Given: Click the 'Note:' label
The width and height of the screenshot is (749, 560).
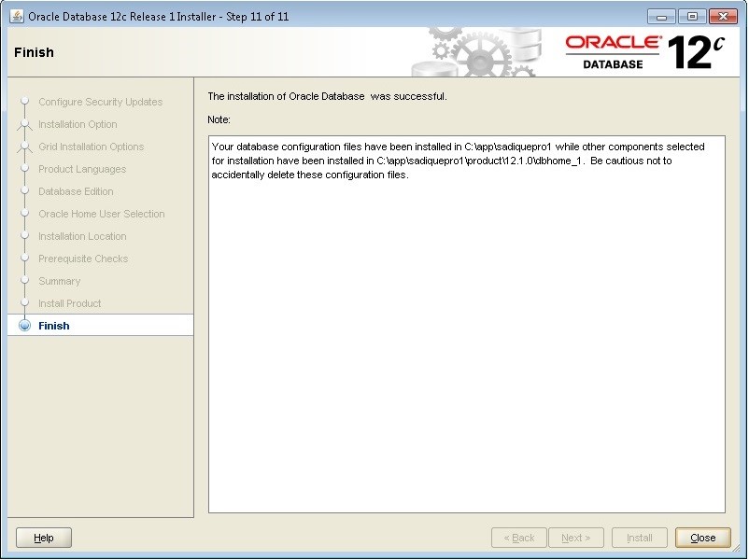Looking at the screenshot, I should point(219,119).
